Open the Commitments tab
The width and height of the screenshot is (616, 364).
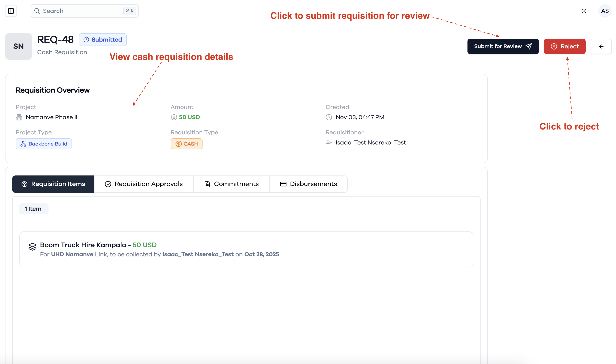click(231, 184)
